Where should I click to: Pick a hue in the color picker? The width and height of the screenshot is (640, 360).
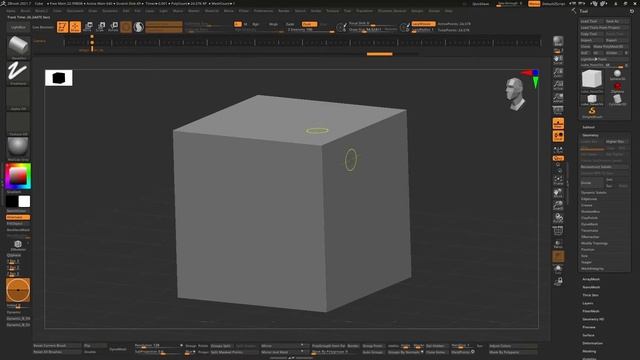click(x=18, y=176)
